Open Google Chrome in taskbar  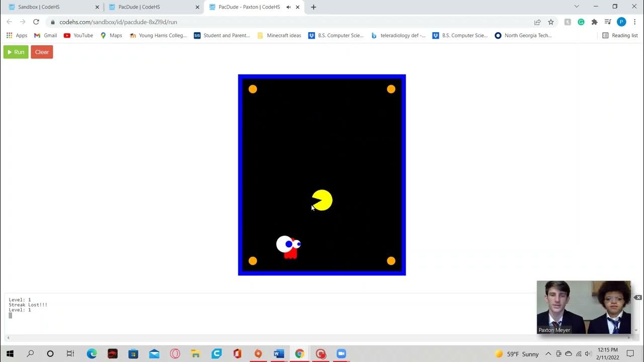pos(299,353)
